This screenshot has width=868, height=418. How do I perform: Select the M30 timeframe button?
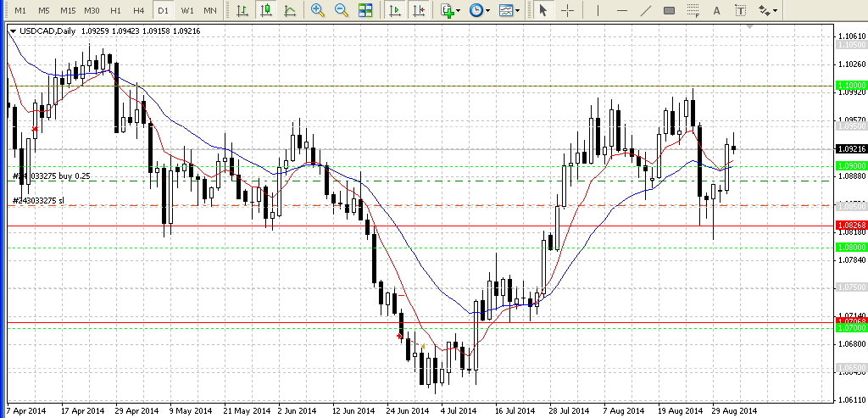coord(92,10)
